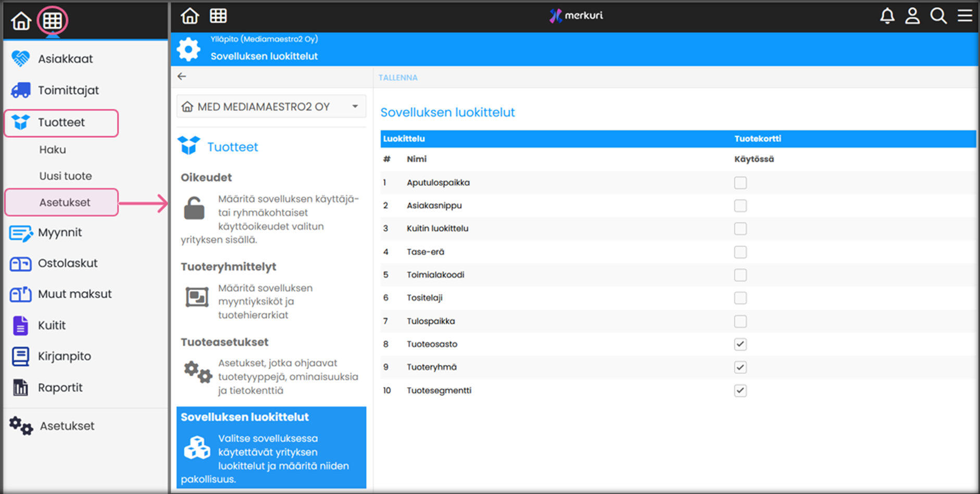
Task: Disable the Tuotesegmentti checkbox
Action: [740, 390]
